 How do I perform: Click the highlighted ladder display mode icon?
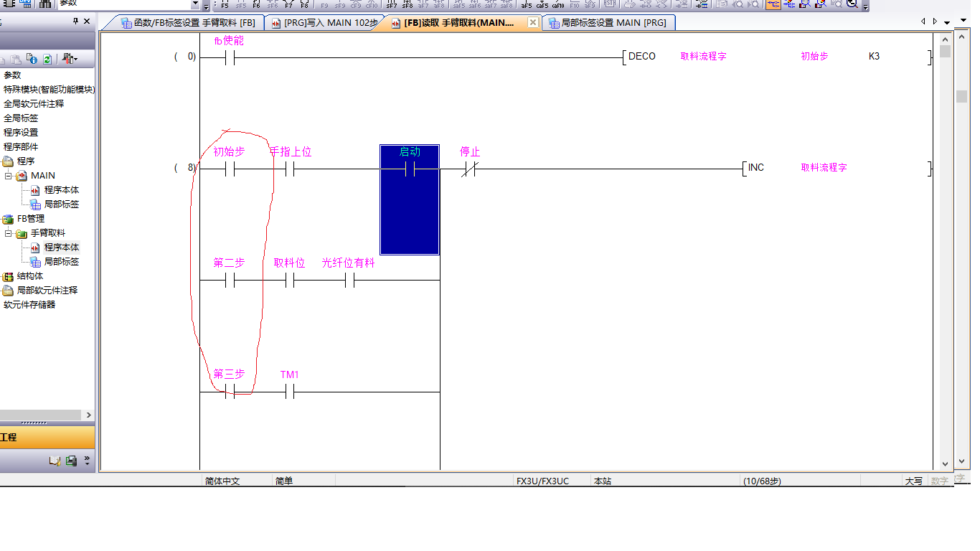(x=773, y=4)
